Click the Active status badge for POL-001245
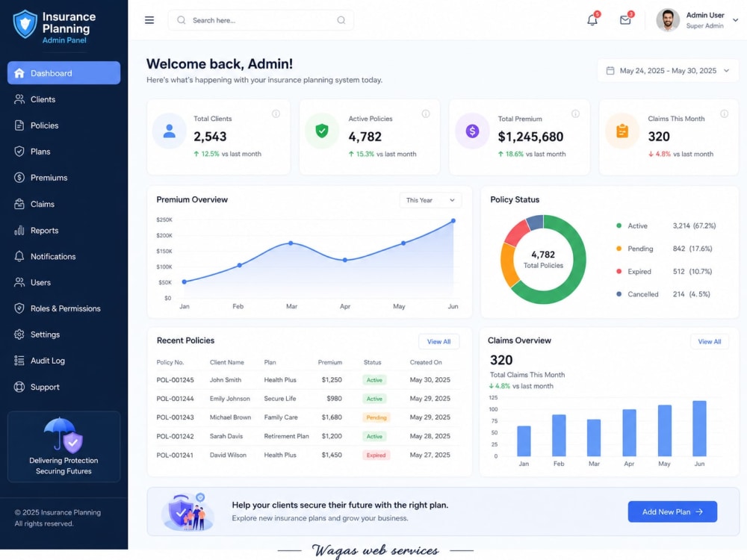This screenshot has width=747, height=560. coord(374,380)
